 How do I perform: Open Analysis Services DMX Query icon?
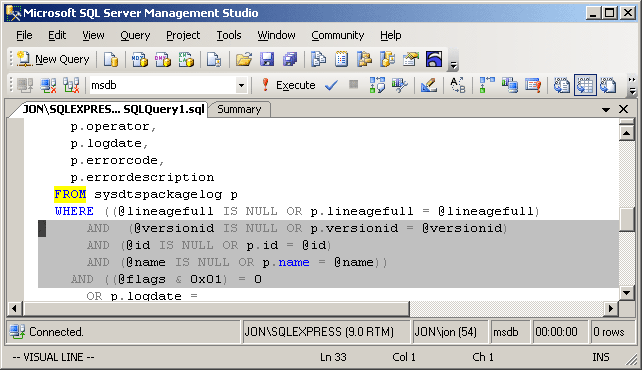[x=163, y=59]
